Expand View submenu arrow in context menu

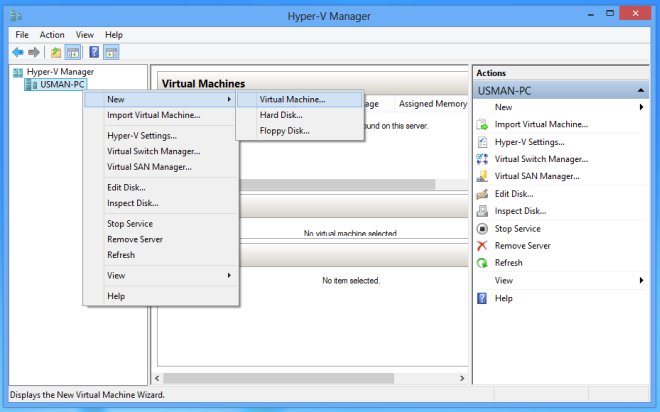click(x=229, y=276)
